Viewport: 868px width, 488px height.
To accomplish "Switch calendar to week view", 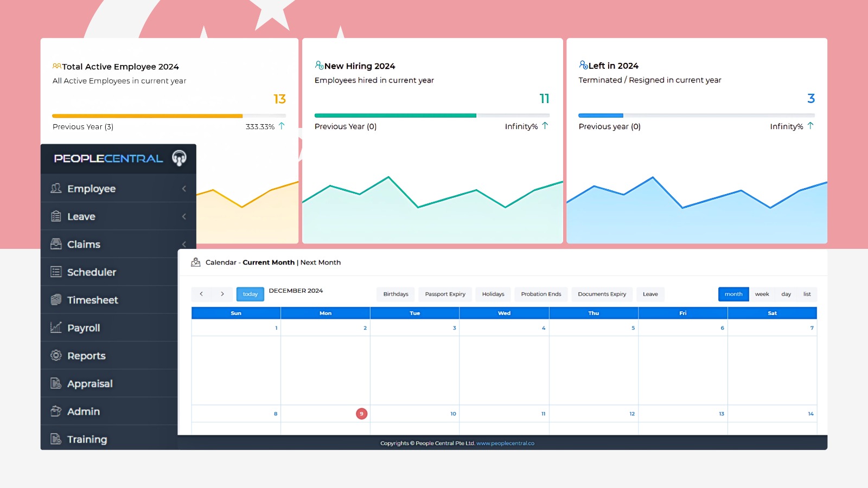I will click(x=762, y=294).
